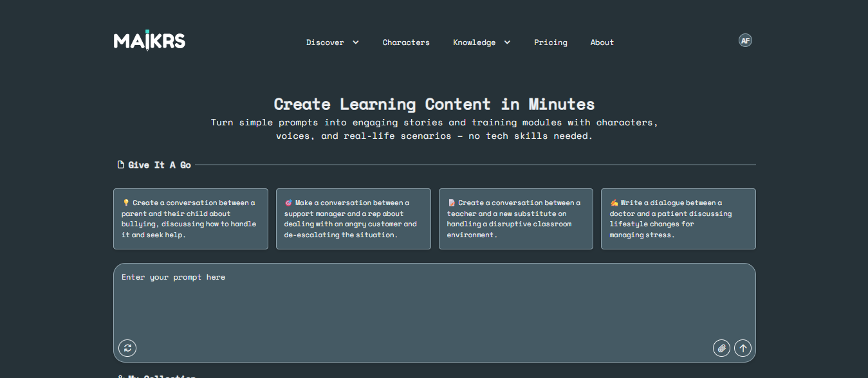Viewport: 868px width, 378px height.
Task: Select the parent and child bullying prompt
Action: [190, 219]
